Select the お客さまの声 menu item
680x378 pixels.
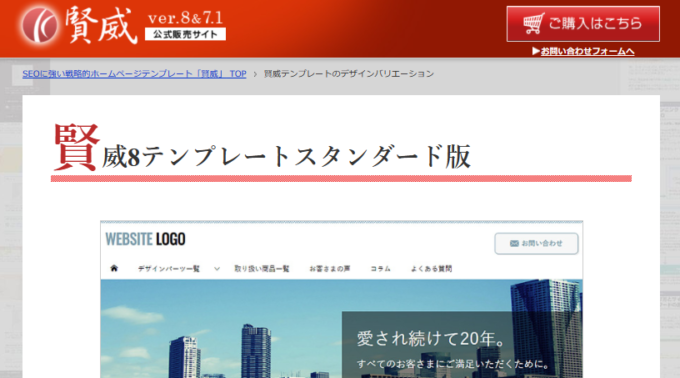pos(330,269)
